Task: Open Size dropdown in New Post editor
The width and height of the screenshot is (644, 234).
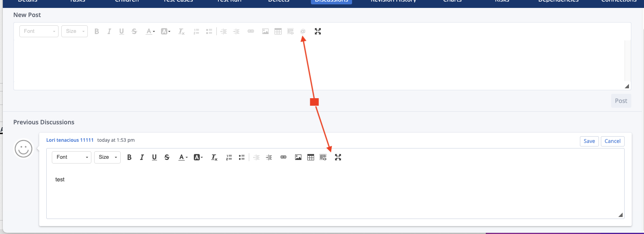Action: tap(74, 31)
